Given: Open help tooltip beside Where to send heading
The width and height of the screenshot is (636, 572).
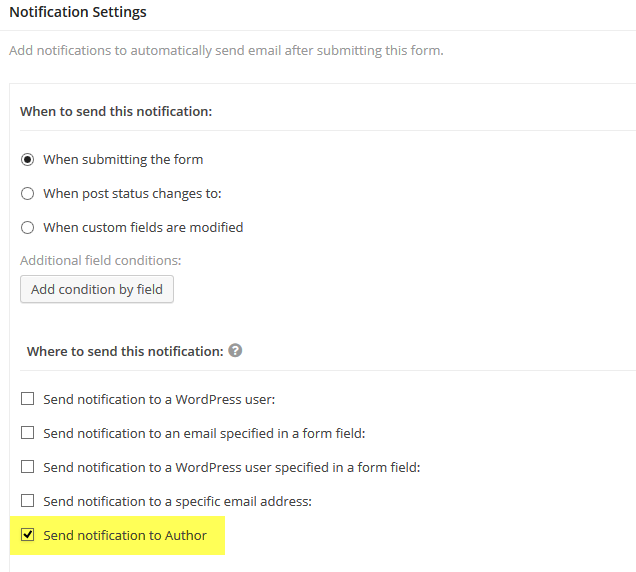Looking at the screenshot, I should 235,350.
